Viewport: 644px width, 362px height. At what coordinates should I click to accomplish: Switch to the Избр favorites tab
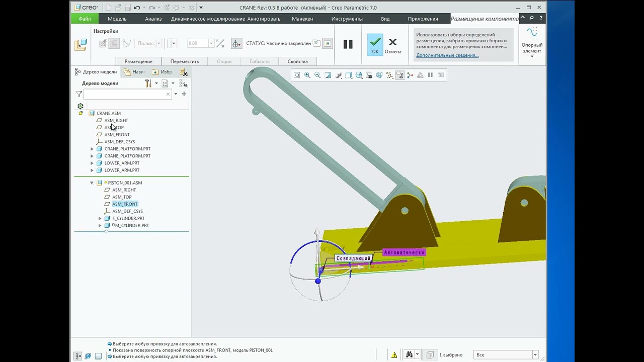(163, 72)
